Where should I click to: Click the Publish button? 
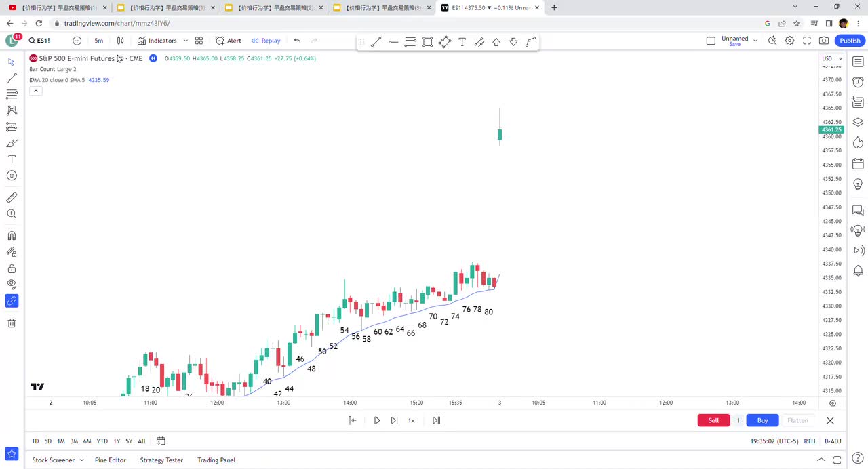point(850,41)
